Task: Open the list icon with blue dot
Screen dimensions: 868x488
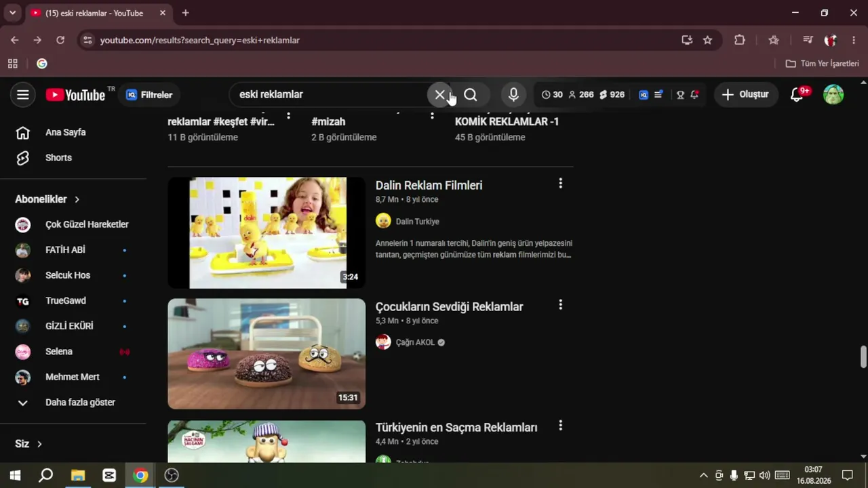Action: [x=658, y=95]
